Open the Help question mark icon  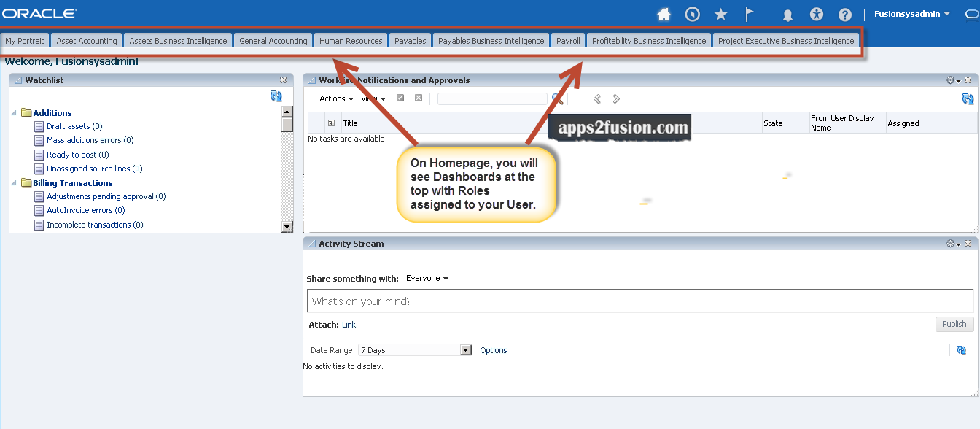tap(845, 15)
